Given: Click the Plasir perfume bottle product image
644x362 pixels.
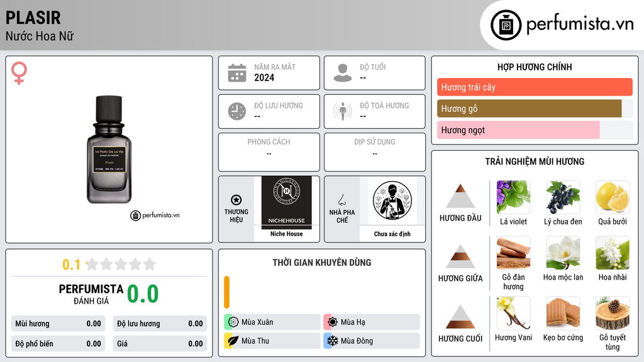Looking at the screenshot, I should [109, 150].
